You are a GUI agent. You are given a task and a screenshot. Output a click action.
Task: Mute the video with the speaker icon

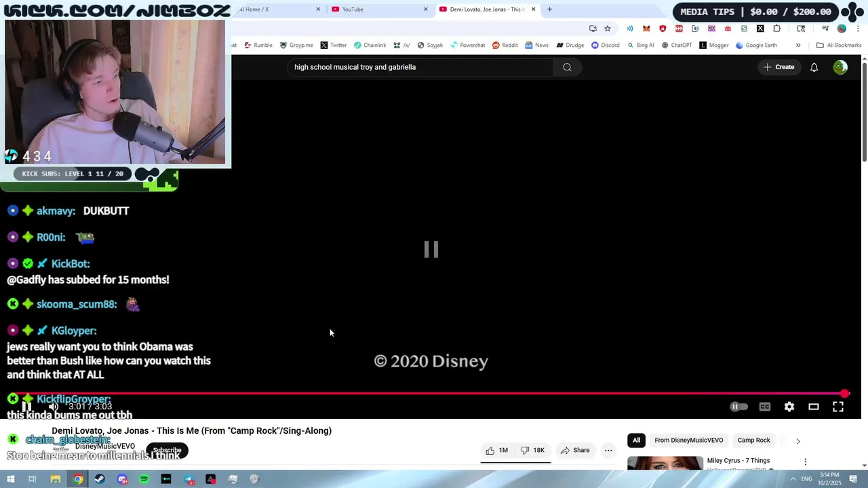tap(54, 407)
